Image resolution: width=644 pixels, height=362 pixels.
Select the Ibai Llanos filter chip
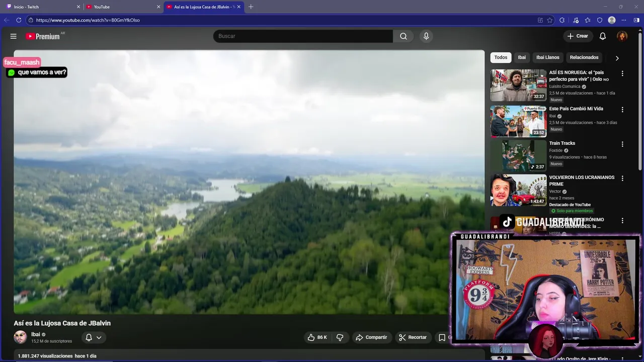[547, 57]
